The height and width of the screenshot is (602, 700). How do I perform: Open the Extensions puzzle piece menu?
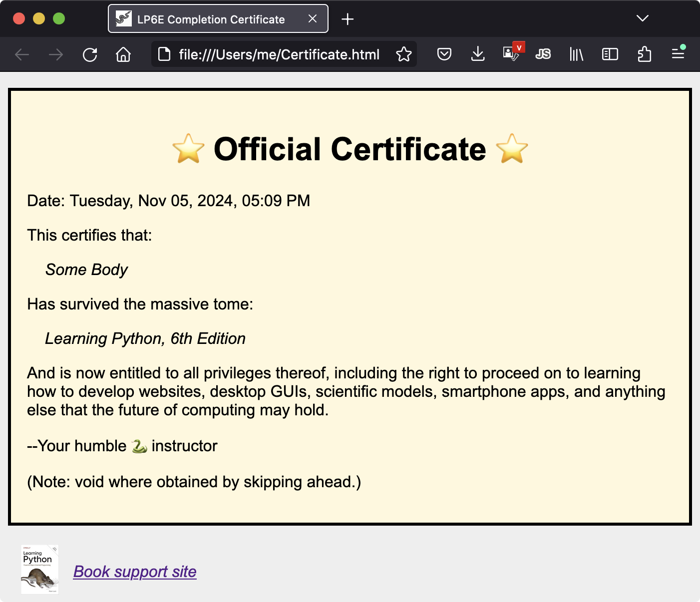pos(644,54)
